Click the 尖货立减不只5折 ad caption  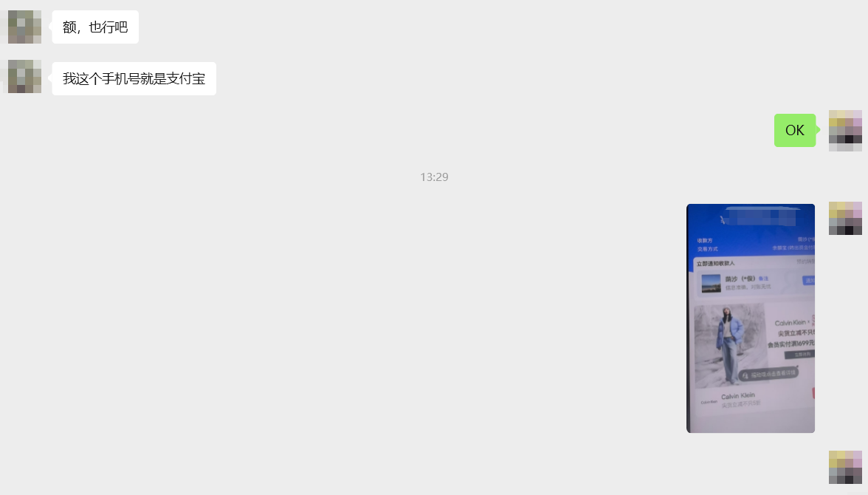click(x=741, y=405)
